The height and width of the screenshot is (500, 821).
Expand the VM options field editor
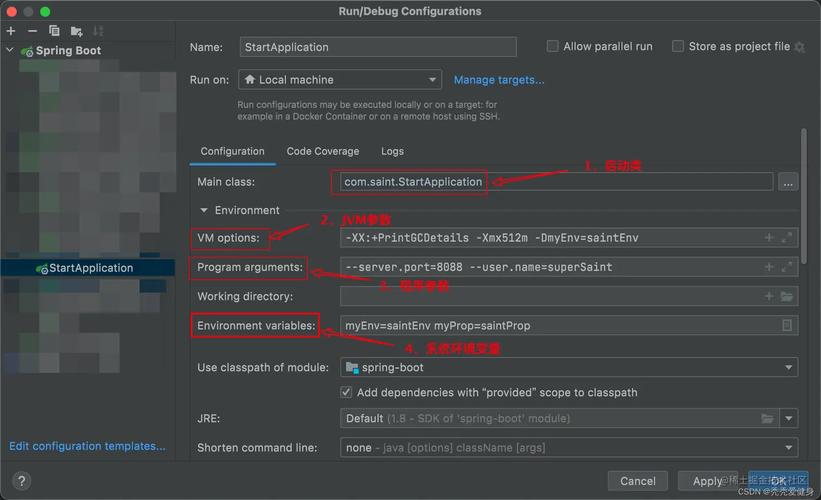[786, 238]
